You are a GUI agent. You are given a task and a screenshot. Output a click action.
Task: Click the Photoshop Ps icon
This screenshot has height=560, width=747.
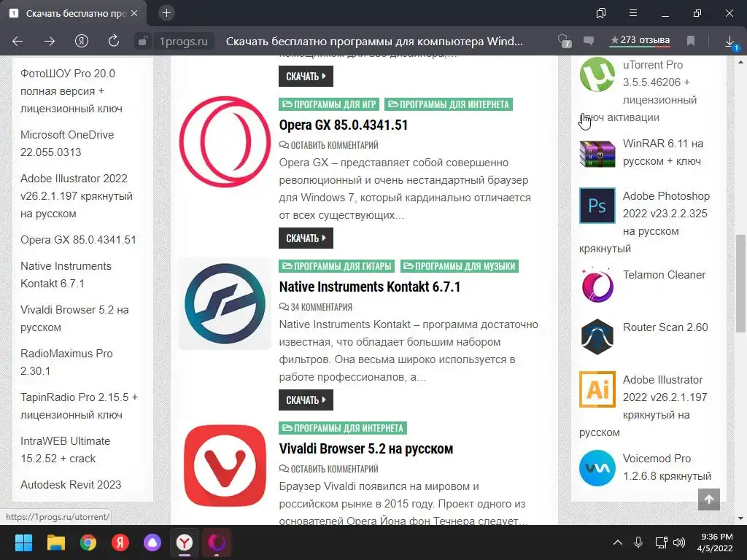[597, 206]
